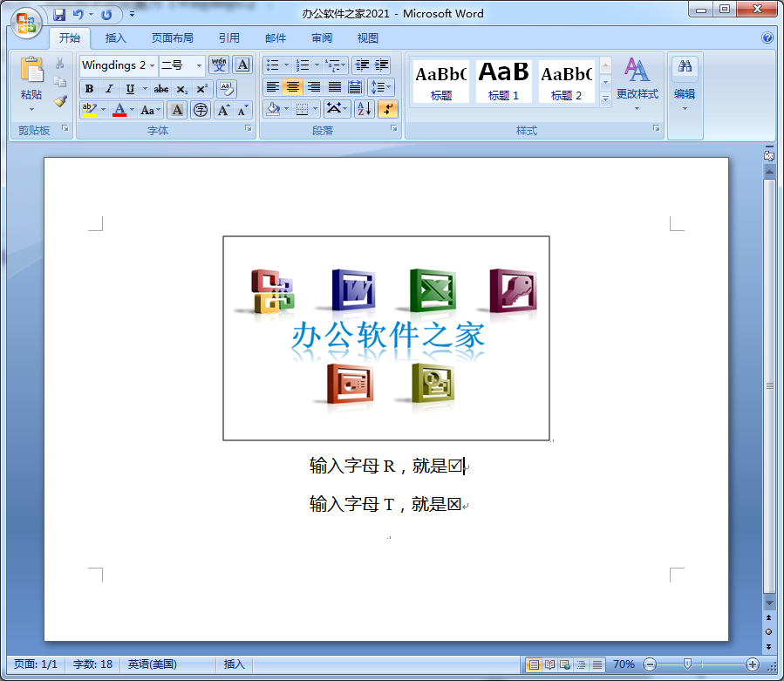Open the 审阅 ribbon tab
Screen dimensions: 784x681
tap(322, 38)
